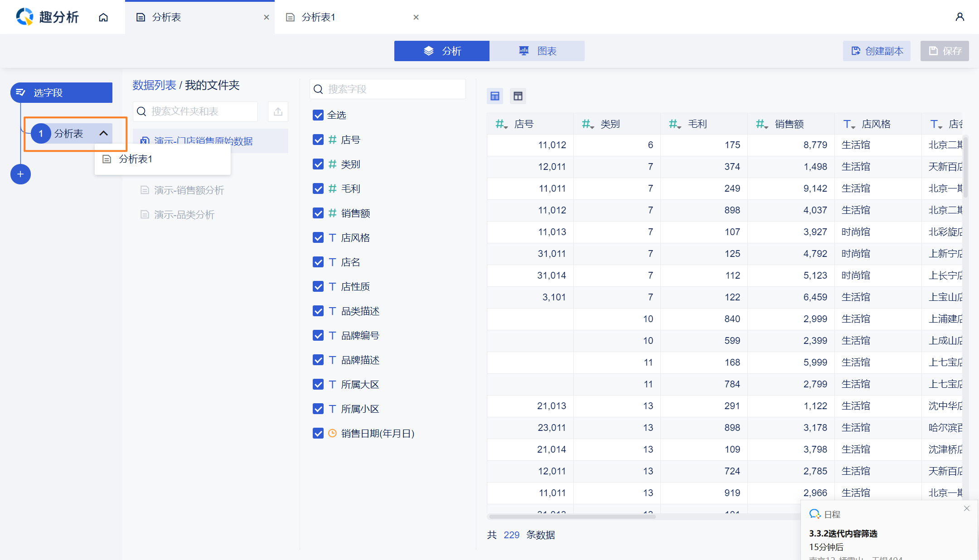Close the 日程 notification popup

click(967, 508)
